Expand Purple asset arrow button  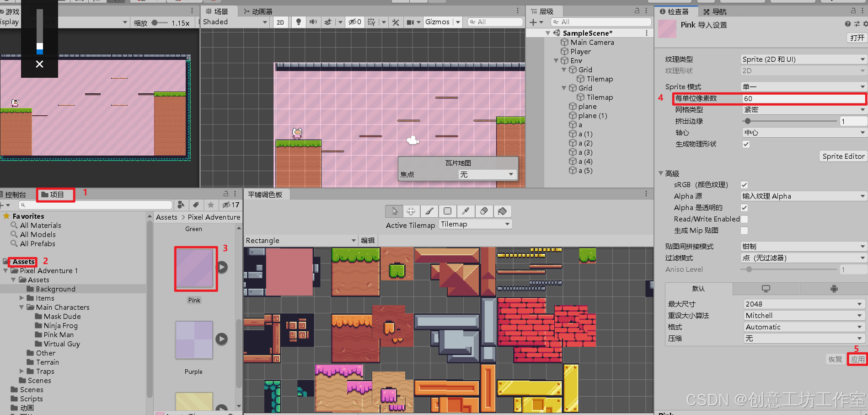pos(222,339)
